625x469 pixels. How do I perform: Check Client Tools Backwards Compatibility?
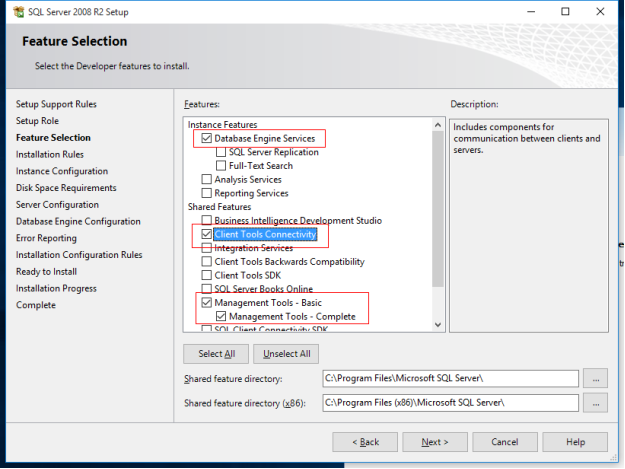coord(207,262)
